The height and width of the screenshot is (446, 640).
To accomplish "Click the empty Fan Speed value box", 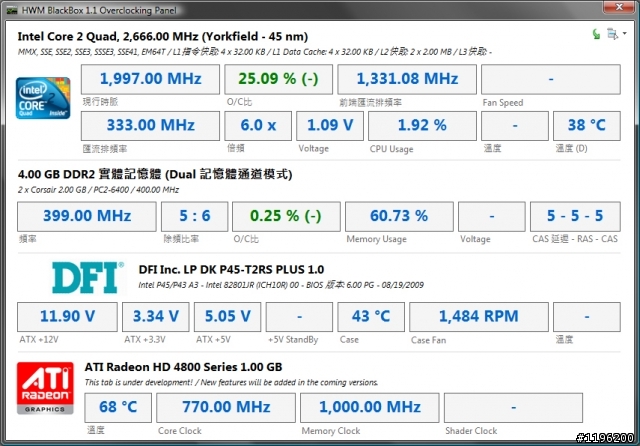I will tap(551, 79).
